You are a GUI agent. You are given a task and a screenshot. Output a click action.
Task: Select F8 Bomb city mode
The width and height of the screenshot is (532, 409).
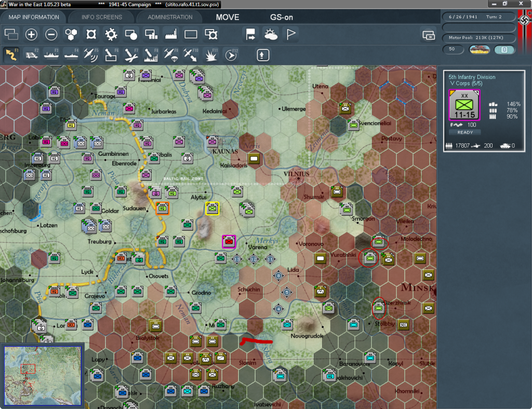click(151, 55)
